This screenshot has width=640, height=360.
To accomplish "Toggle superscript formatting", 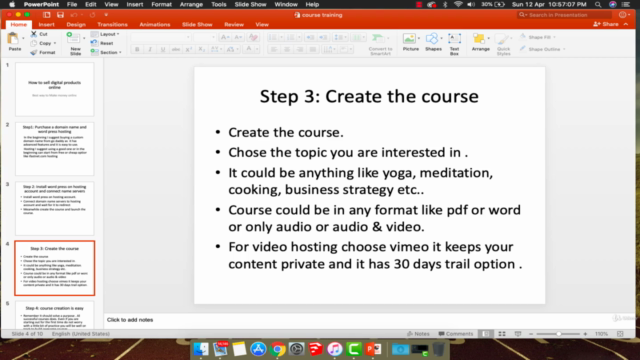I will pyautogui.click(x=189, y=49).
